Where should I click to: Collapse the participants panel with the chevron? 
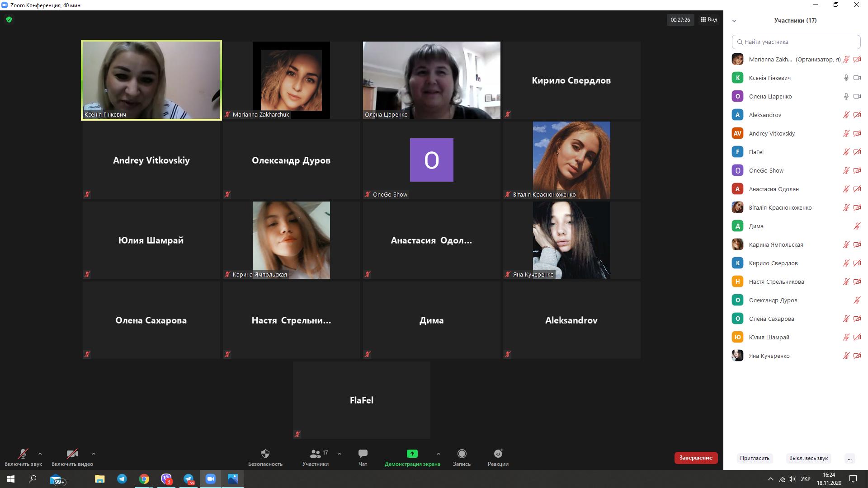coord(734,21)
